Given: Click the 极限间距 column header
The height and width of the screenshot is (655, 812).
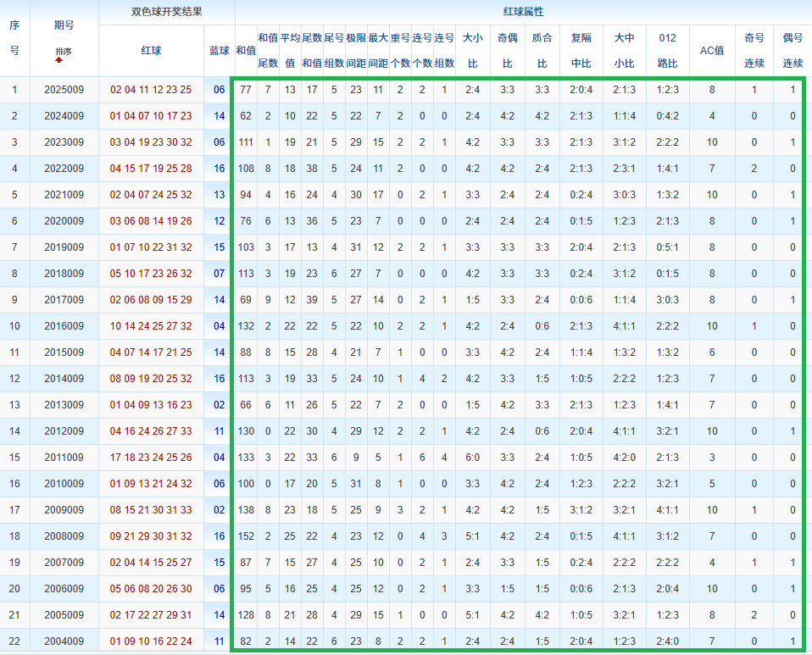Looking at the screenshot, I should tap(356, 51).
